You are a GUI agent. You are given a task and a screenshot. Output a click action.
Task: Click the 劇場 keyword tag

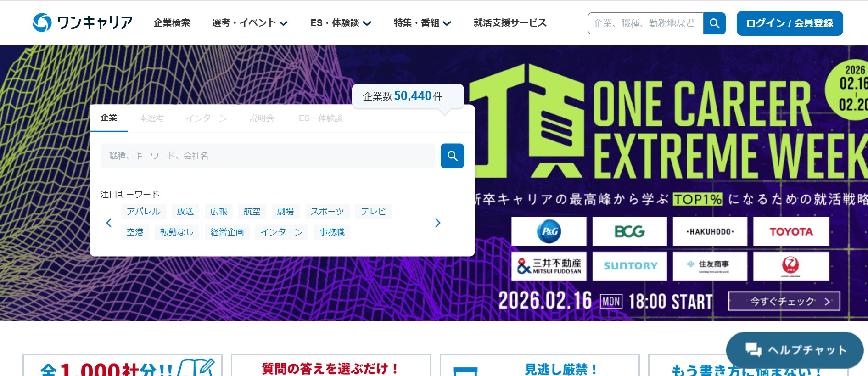pos(286,212)
